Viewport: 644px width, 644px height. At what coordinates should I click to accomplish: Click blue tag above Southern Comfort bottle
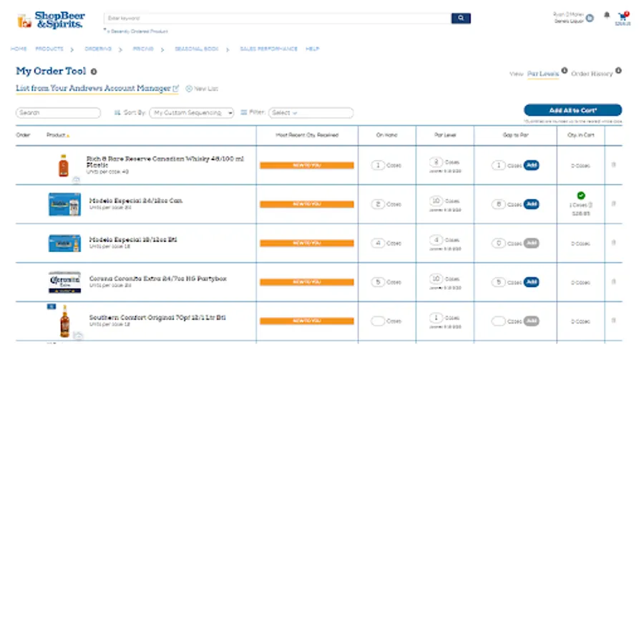[x=52, y=306]
